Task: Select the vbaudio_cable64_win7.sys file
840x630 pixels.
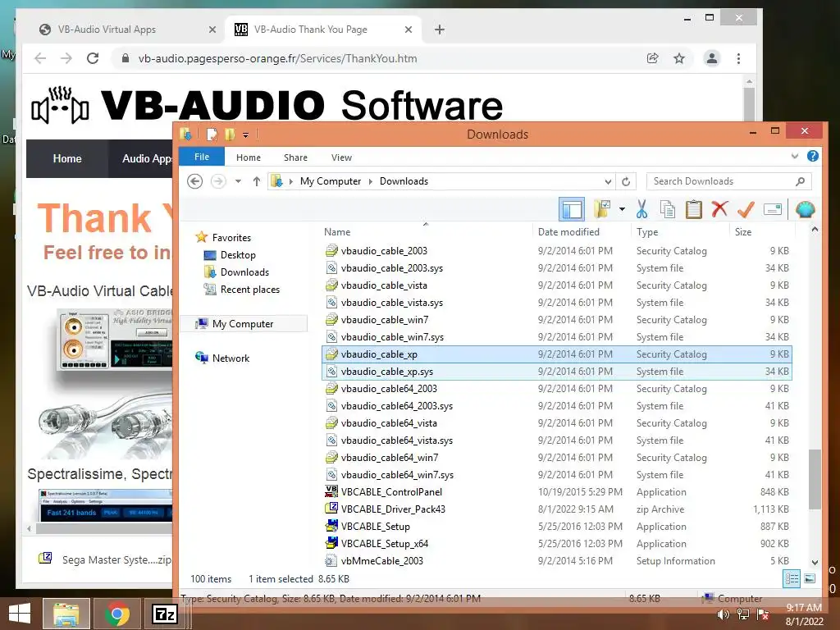Action: click(x=557, y=475)
